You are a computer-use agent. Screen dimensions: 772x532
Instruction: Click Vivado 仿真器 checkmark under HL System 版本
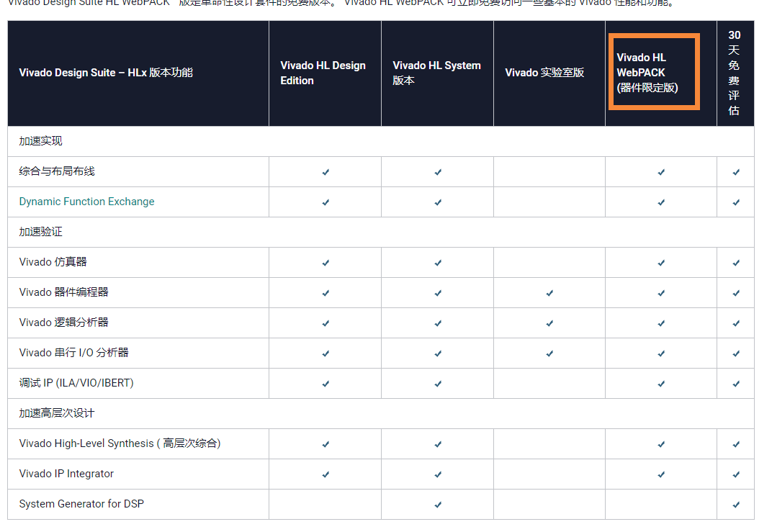pos(438,263)
